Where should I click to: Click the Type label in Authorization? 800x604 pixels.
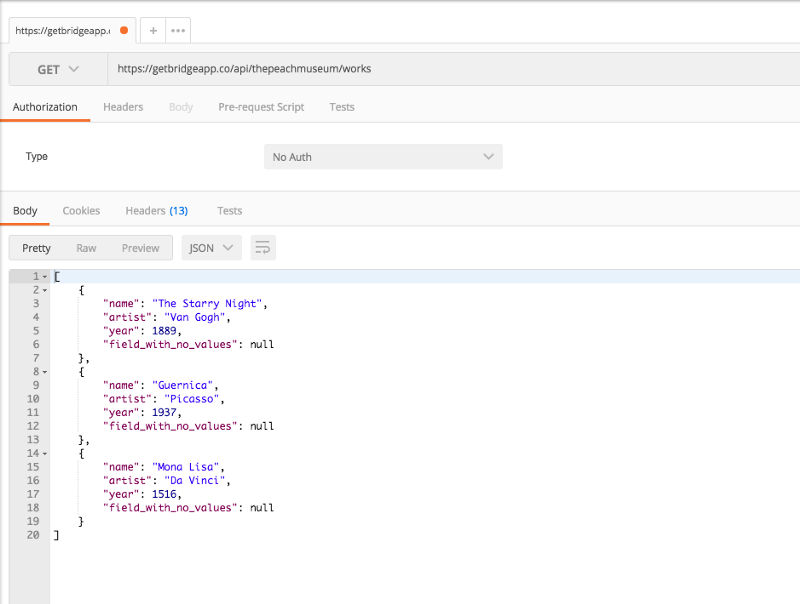pyautogui.click(x=37, y=156)
